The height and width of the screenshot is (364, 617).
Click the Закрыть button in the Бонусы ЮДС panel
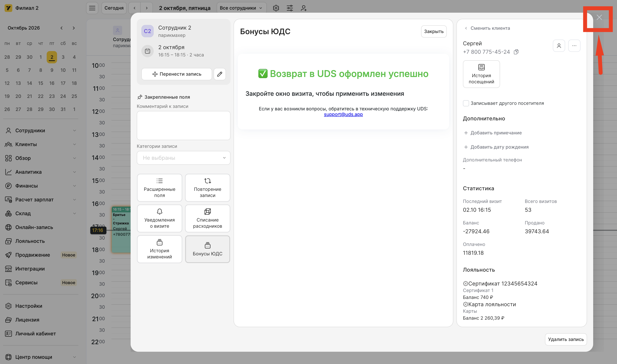434,31
